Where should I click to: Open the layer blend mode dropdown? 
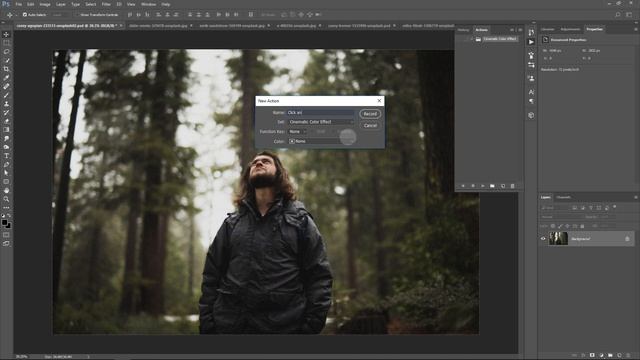[563, 217]
